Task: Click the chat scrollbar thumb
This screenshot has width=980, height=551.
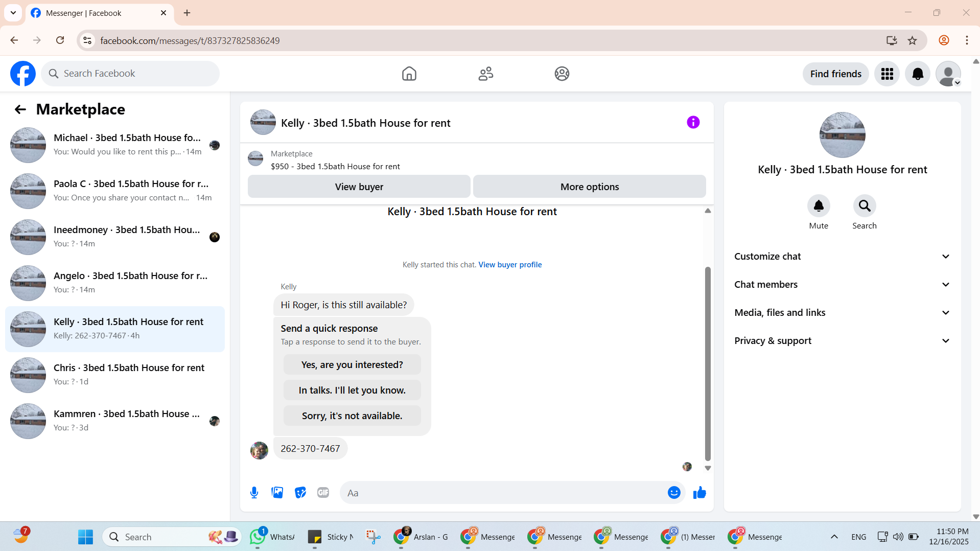Action: pos(708,363)
